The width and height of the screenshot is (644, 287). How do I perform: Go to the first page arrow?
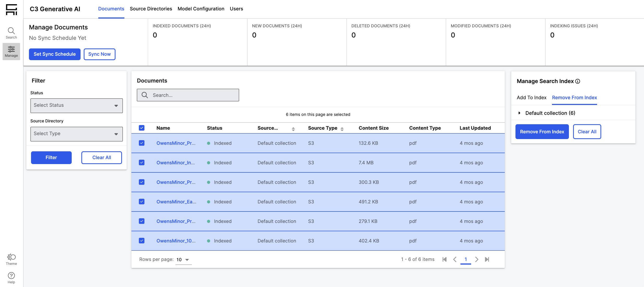point(445,259)
